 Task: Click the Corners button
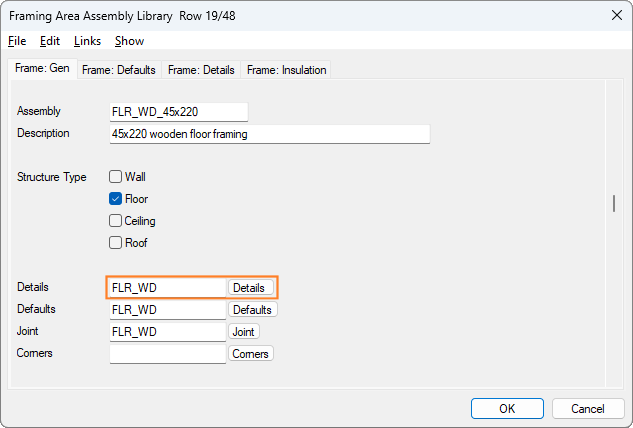[x=250, y=354]
